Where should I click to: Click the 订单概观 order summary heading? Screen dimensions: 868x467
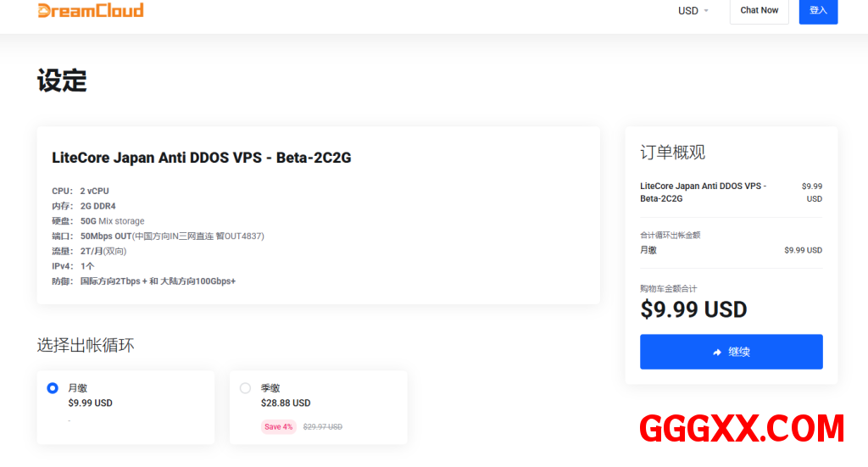[672, 153]
